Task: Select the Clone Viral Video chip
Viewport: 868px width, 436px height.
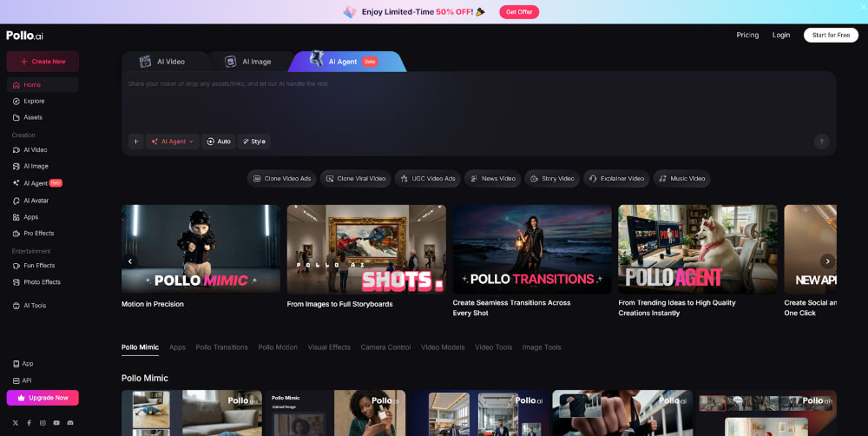Action: click(x=355, y=178)
